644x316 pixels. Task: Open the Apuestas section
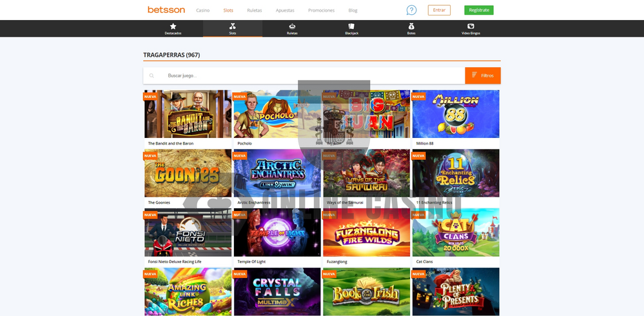285,10
